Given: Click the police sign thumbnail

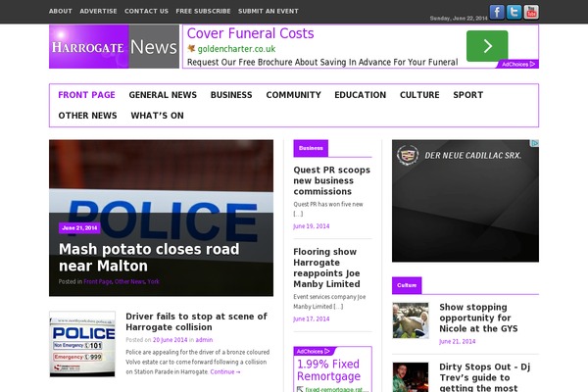Looking at the screenshot, I should tap(82, 344).
